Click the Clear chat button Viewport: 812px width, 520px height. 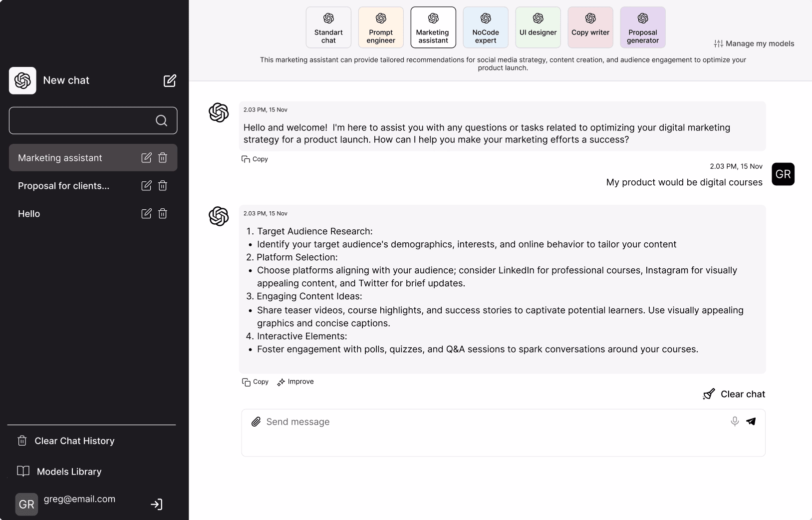(x=734, y=394)
